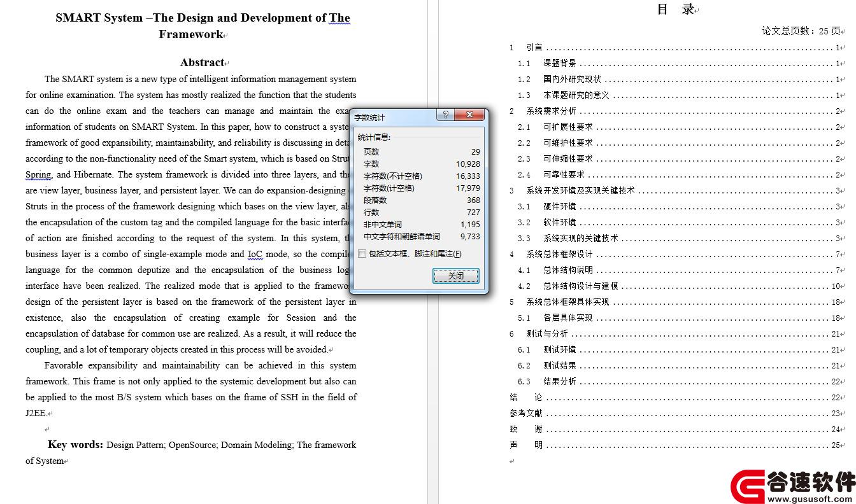
Task: Select the 字符数(不计空格) 16,333 row
Action: (x=421, y=176)
